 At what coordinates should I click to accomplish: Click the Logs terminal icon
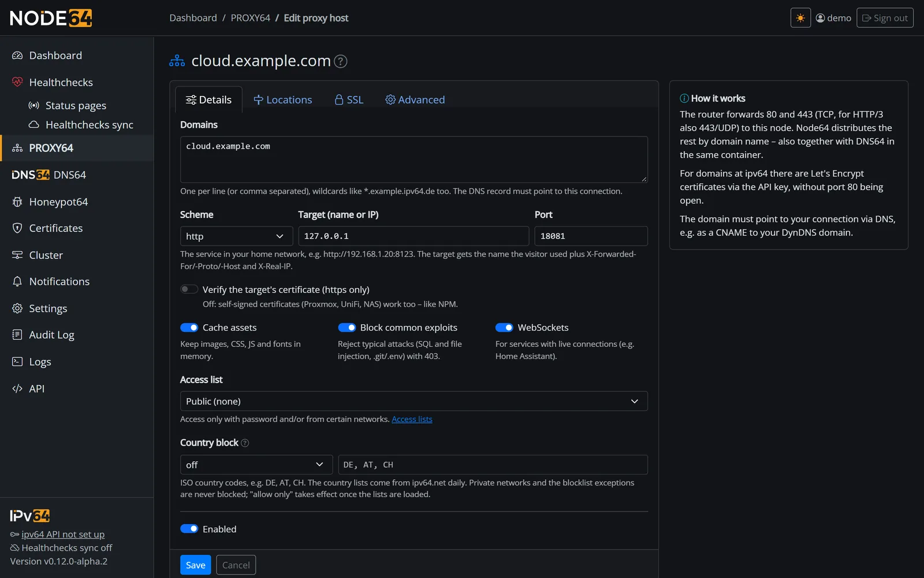point(17,362)
